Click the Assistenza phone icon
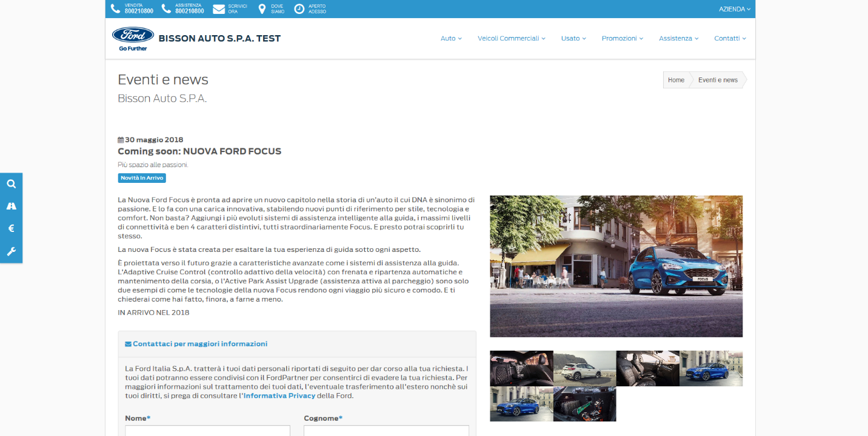This screenshot has height=436, width=868. pos(166,9)
